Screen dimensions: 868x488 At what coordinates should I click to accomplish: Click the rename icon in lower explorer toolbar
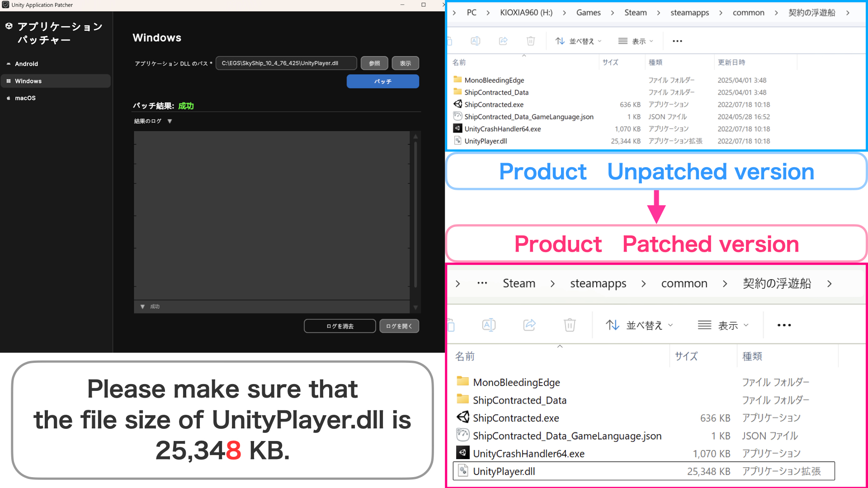[489, 325]
